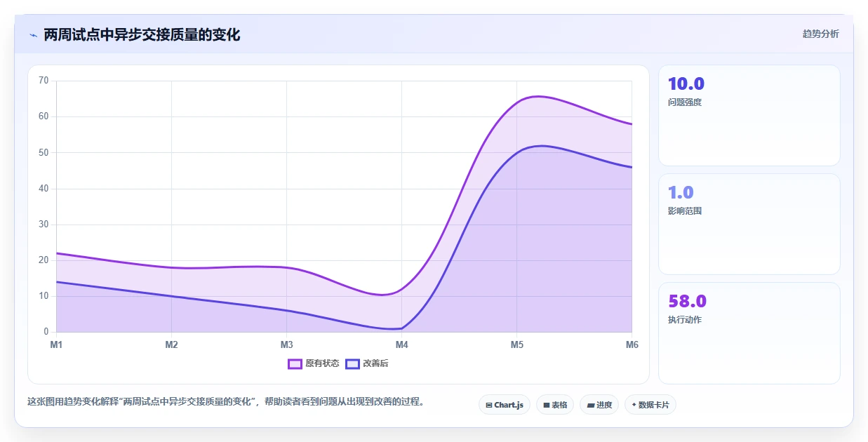Click the purple 原有状态 legend swatch
The width and height of the screenshot is (868, 442).
[x=295, y=363]
